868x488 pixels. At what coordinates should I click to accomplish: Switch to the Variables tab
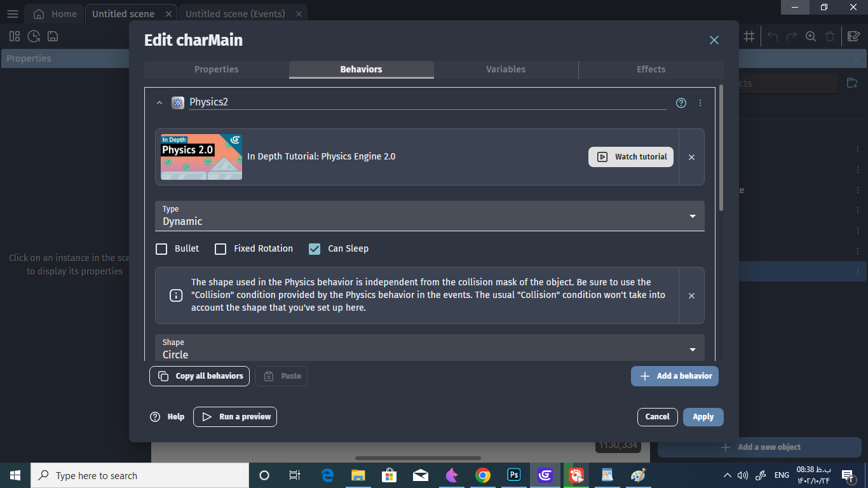coord(506,69)
